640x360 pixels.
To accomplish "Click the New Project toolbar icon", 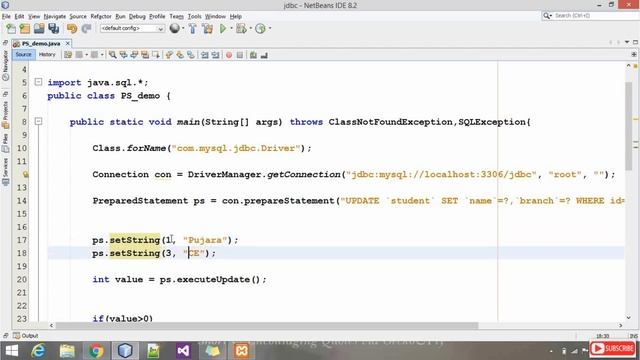I will (x=25, y=28).
